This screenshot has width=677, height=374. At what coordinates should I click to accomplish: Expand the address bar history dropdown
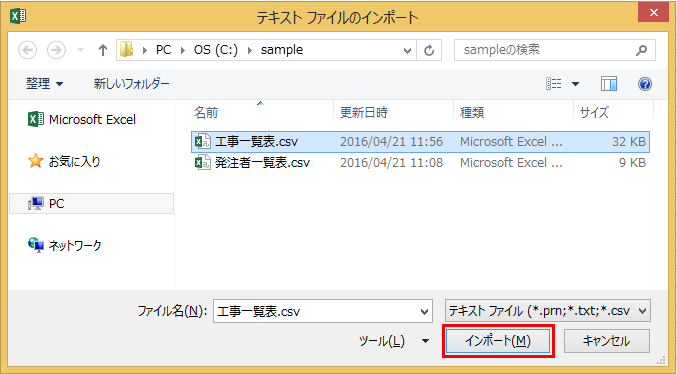point(407,51)
